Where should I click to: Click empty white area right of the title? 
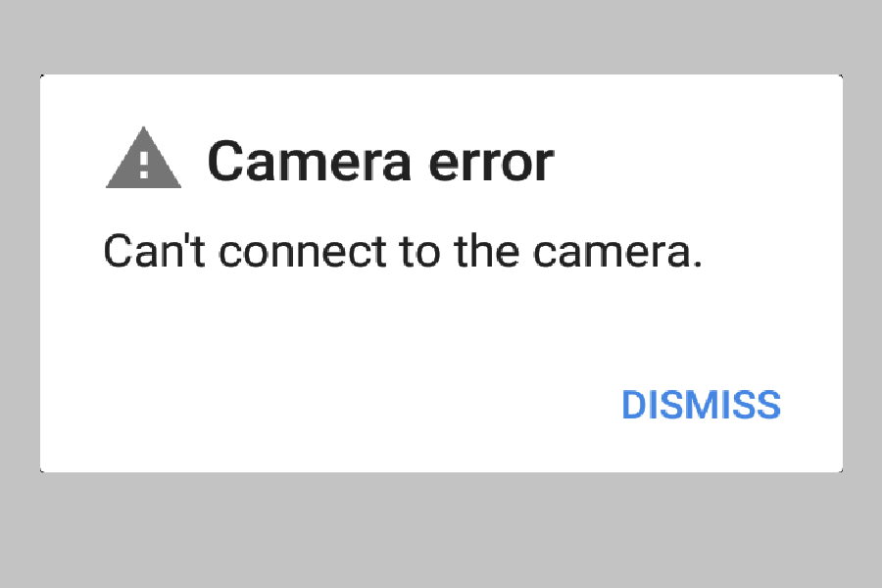tap(696, 162)
